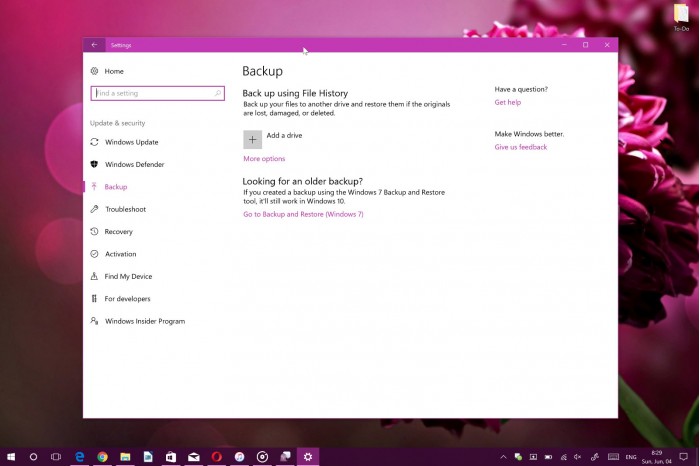Click the ENG language indicator

click(x=631, y=457)
